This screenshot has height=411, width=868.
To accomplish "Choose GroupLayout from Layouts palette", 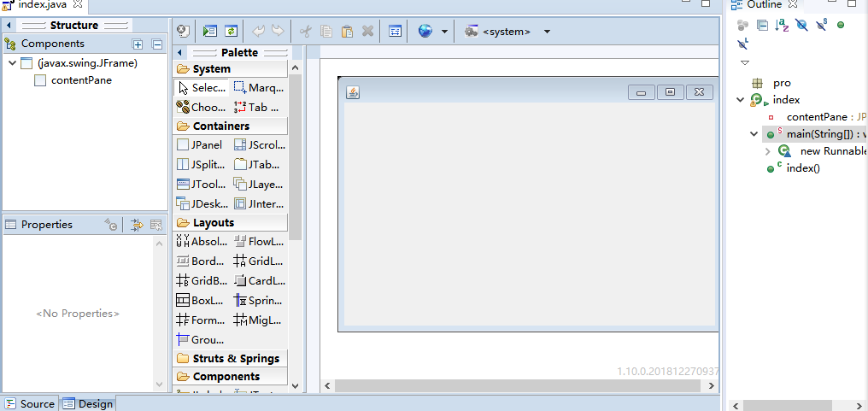I will pyautogui.click(x=202, y=339).
